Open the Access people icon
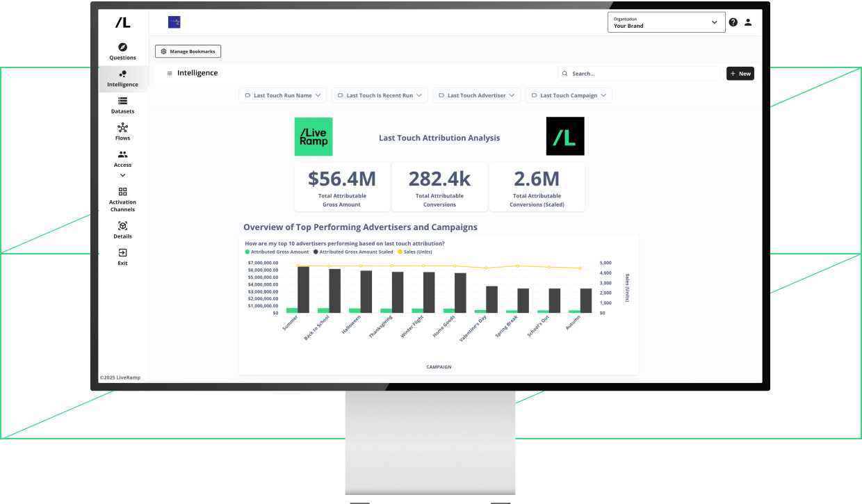 (x=122, y=154)
